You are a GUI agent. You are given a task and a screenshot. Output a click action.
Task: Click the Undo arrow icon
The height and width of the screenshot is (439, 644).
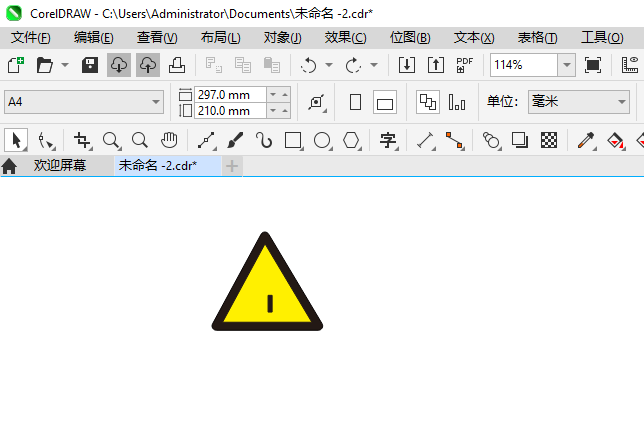tap(308, 65)
